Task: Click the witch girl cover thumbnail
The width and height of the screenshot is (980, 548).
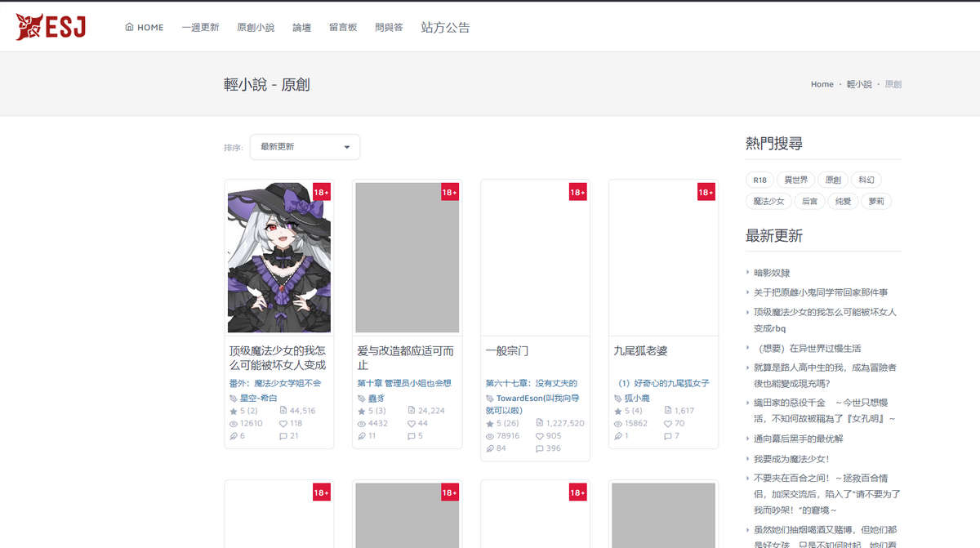Action: (279, 257)
